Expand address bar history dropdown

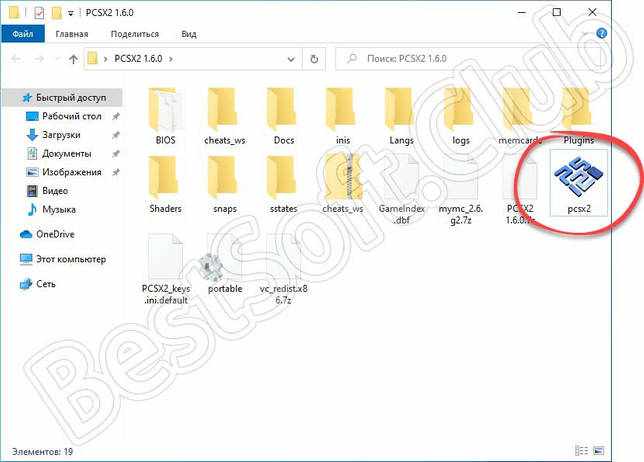coord(291,59)
